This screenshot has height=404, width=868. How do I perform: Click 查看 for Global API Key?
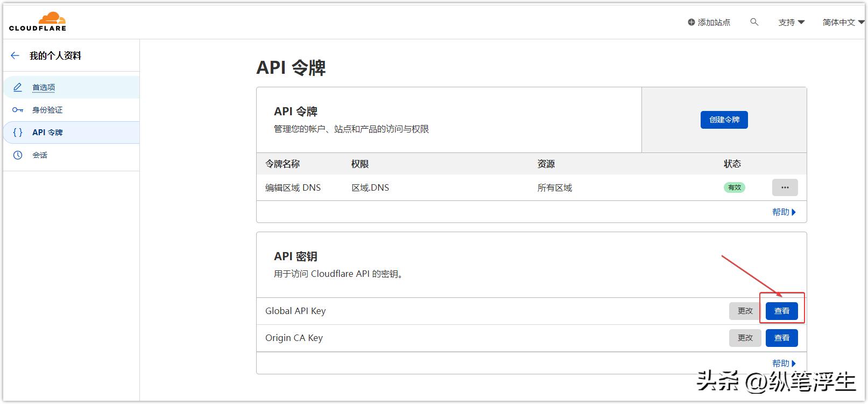[x=782, y=311]
